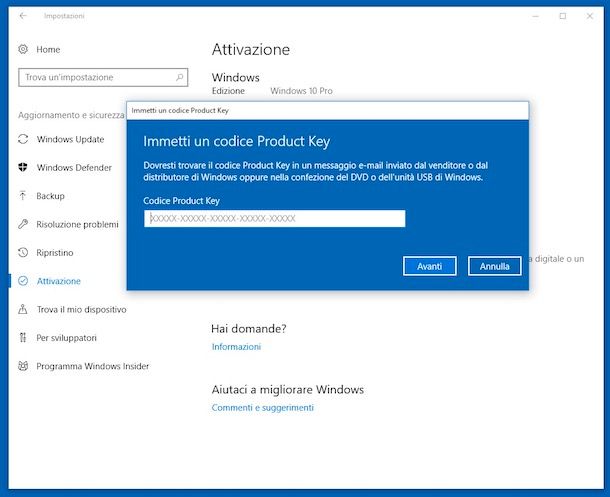Click the Annulla button
The width and height of the screenshot is (610, 497).
pos(494,266)
